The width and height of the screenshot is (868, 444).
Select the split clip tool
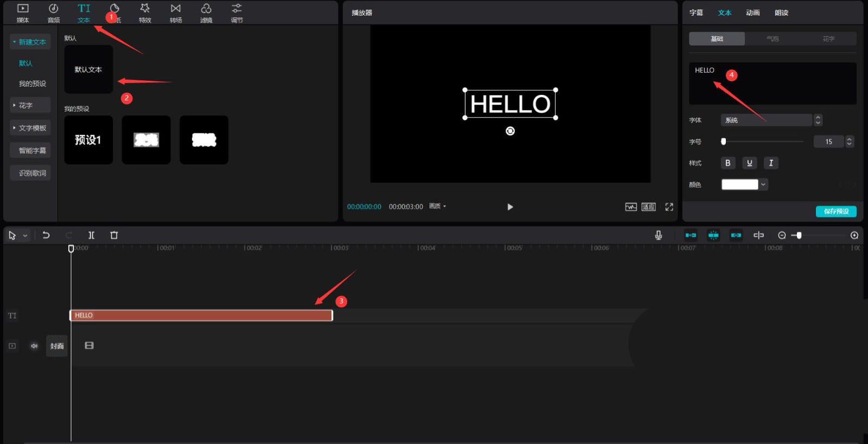[91, 235]
